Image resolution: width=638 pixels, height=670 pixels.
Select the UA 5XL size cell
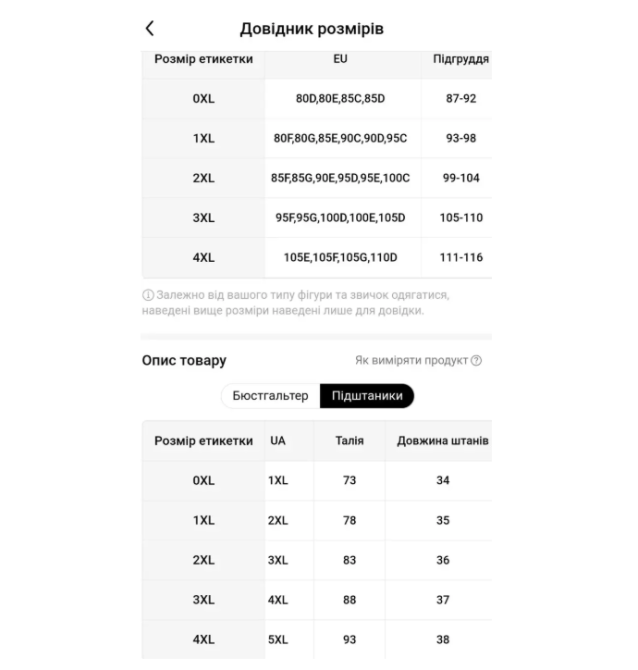point(278,640)
